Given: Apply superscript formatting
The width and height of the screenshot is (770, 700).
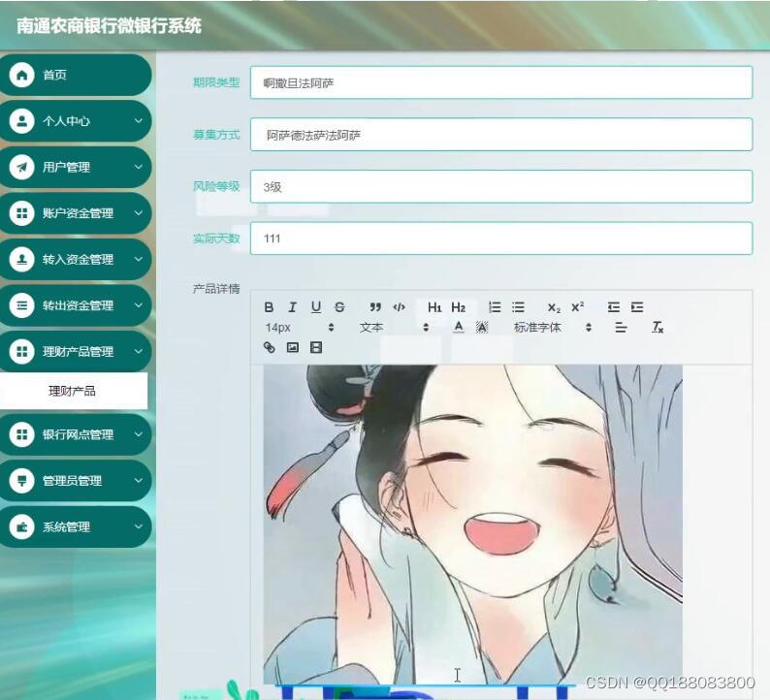Looking at the screenshot, I should (x=578, y=307).
